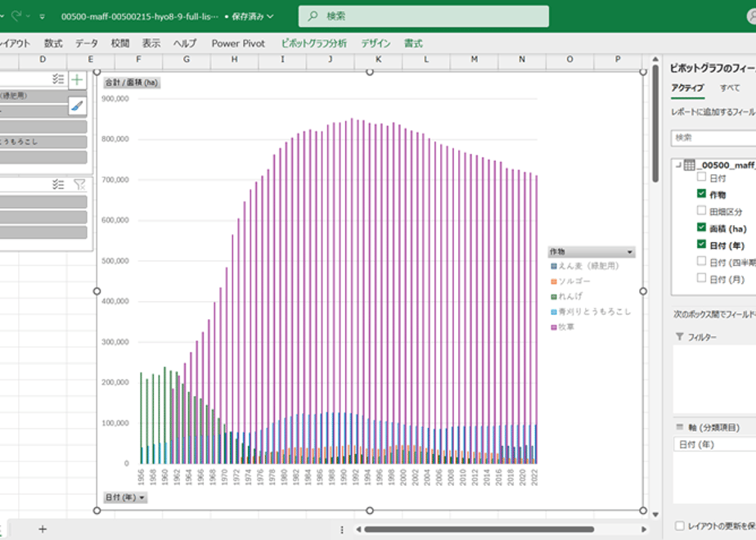The image size is (756, 540).
Task: Click the 900,000 axis label
Action: click(x=115, y=98)
